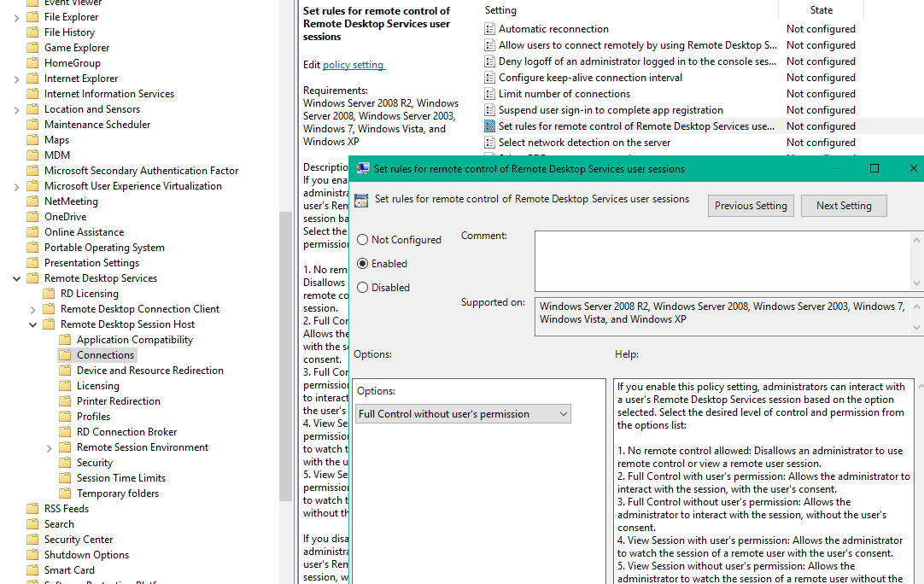Expand Microsoft User Experience Virtualization node
Viewport: 924px width, 584px height.
16,186
